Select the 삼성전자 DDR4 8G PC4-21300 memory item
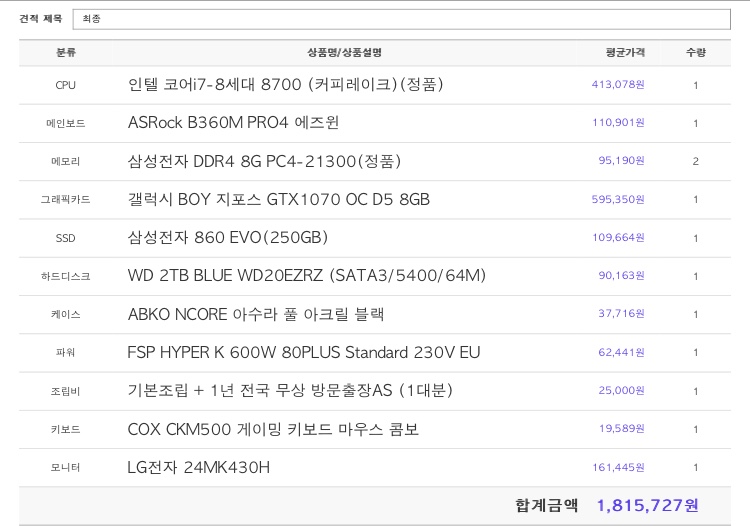Screen dimensions: 750x526 click(264, 161)
